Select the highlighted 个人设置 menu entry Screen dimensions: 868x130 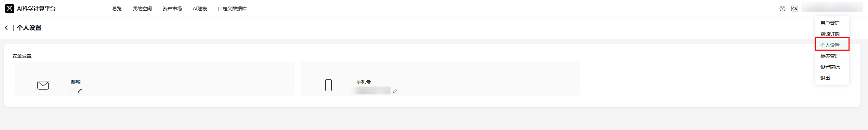(x=830, y=45)
